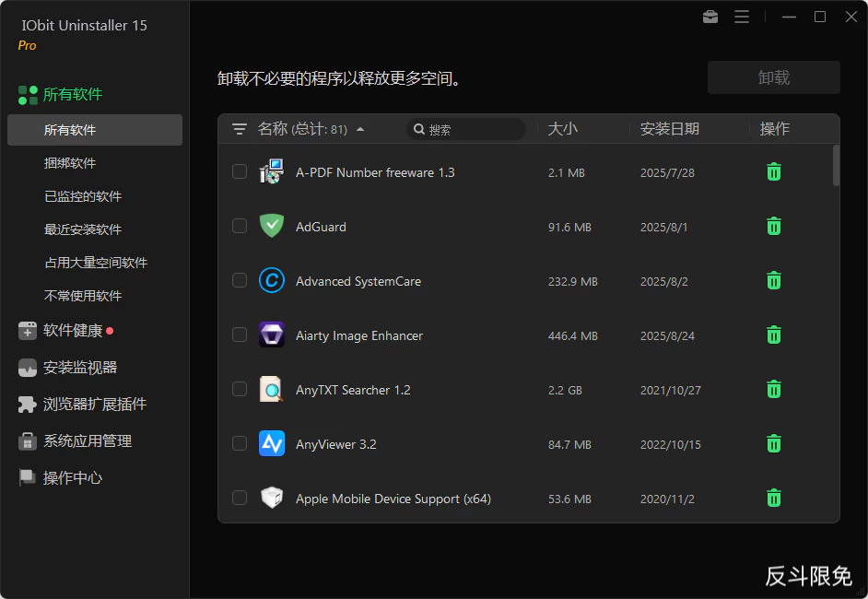This screenshot has height=599, width=868.
Task: Click the trash icon for Advanced SystemCare
Action: click(773, 280)
